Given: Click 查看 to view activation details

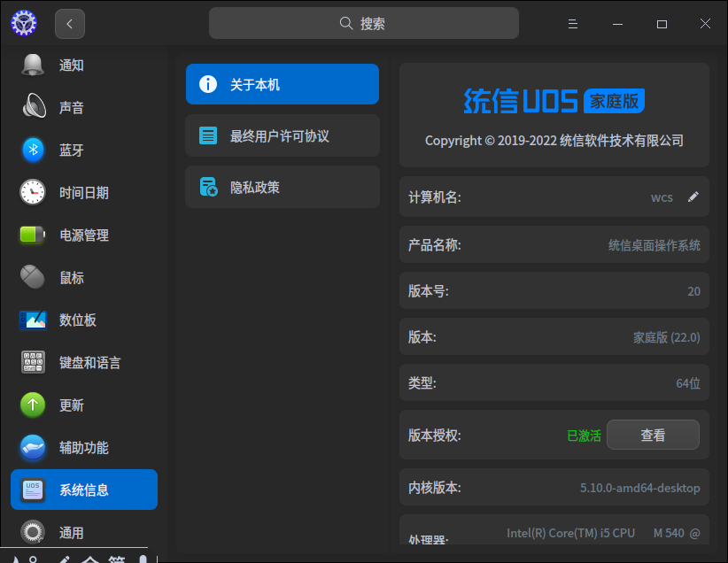Looking at the screenshot, I should 653,435.
